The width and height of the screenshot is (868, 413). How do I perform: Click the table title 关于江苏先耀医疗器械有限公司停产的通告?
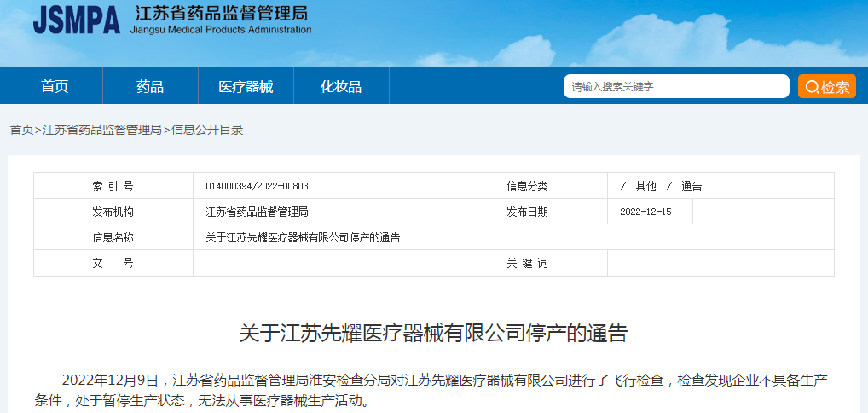[x=303, y=238]
